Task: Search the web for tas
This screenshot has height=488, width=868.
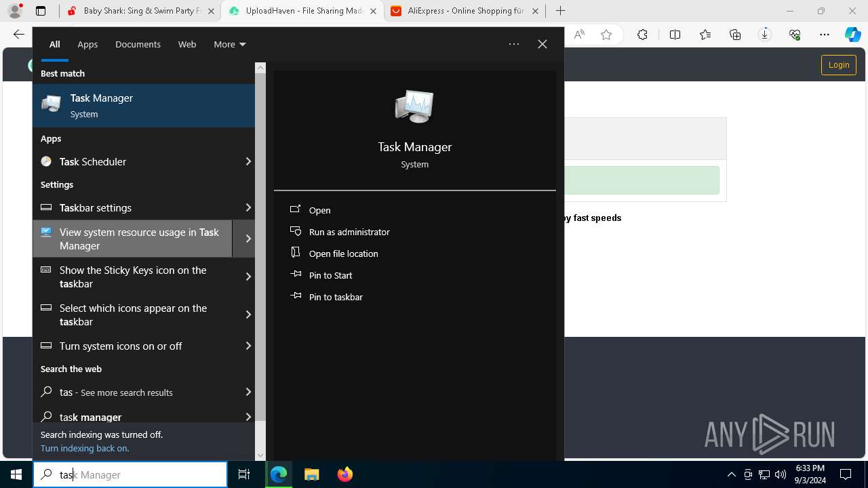Action: coord(133,392)
